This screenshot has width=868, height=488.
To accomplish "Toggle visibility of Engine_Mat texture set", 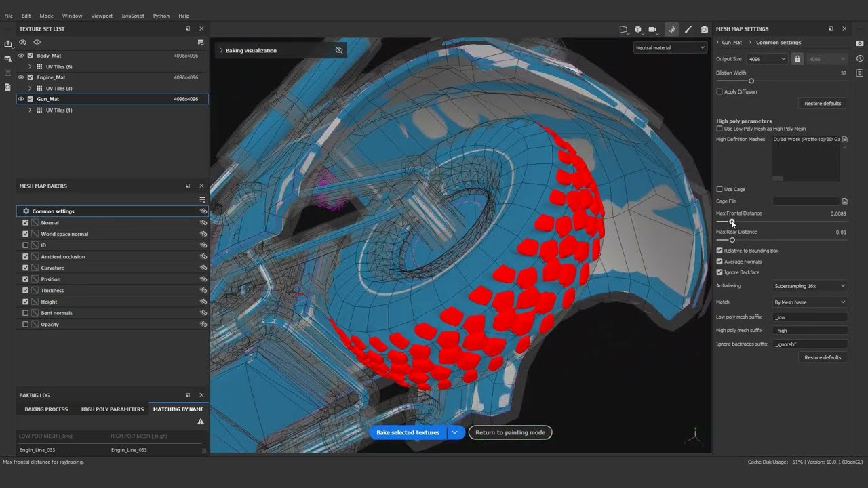I will coord(21,77).
